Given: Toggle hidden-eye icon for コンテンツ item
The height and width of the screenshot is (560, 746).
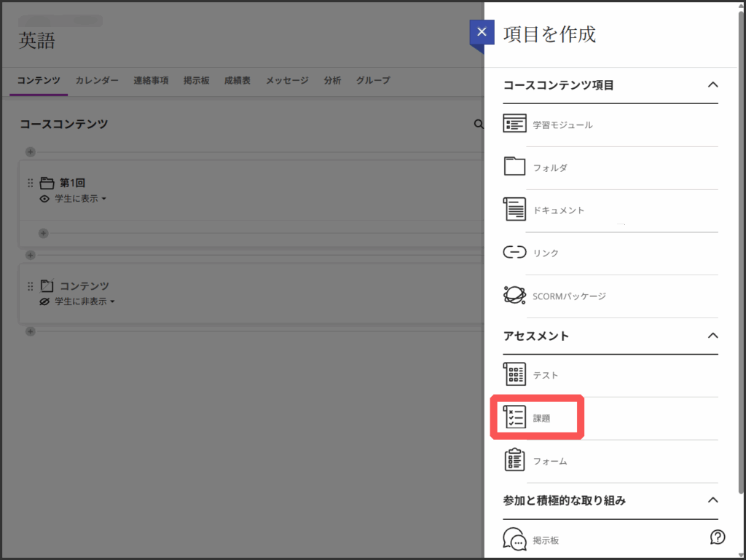Looking at the screenshot, I should click(44, 301).
